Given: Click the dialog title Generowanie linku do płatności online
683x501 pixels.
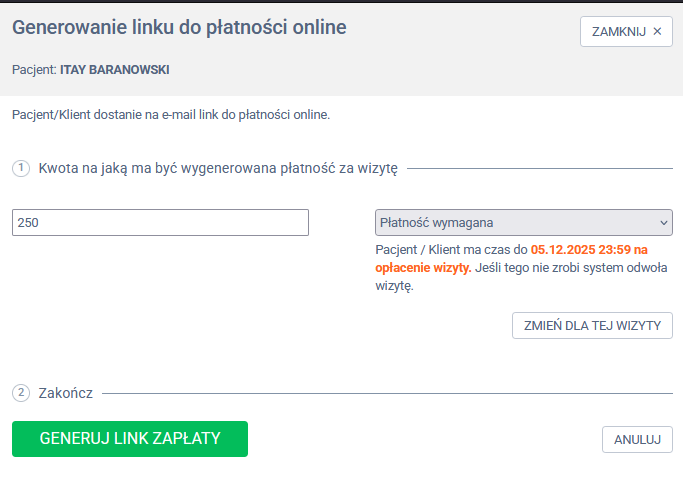Looking at the screenshot, I should [179, 28].
